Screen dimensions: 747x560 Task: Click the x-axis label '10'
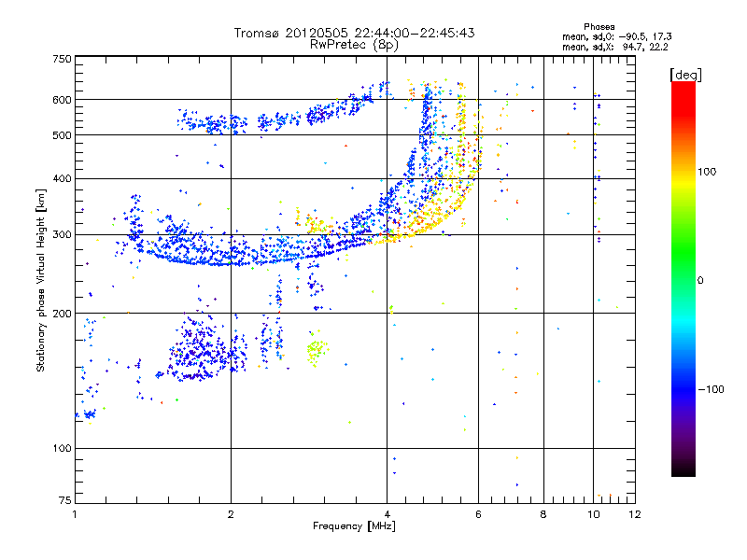[594, 514]
